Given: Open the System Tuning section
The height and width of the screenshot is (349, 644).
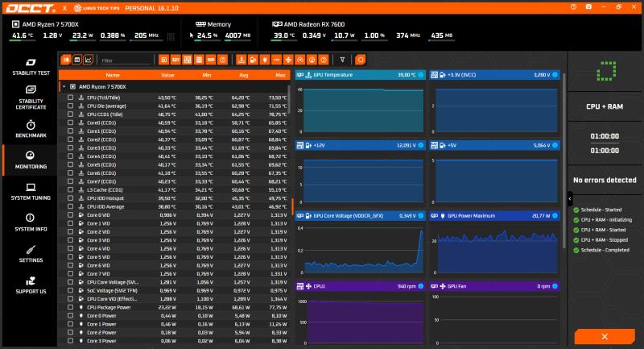Looking at the screenshot, I should pos(31,192).
